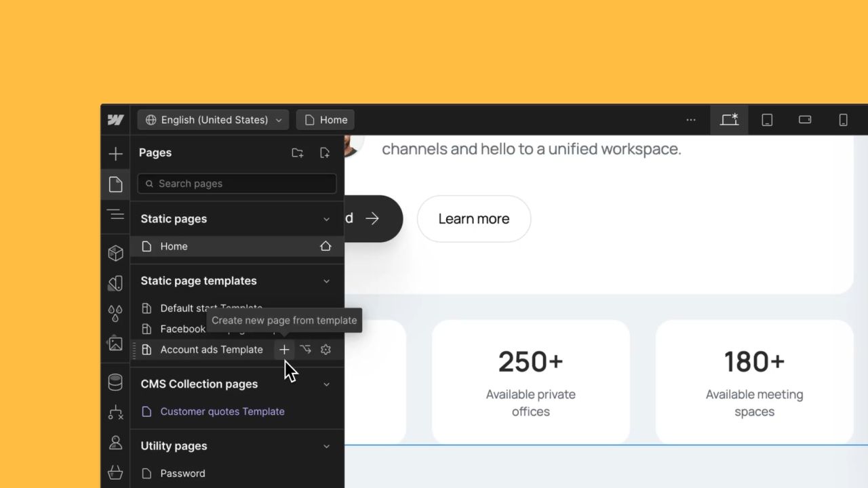Collapse the Static pages section
This screenshot has height=488, width=868.
coord(326,219)
